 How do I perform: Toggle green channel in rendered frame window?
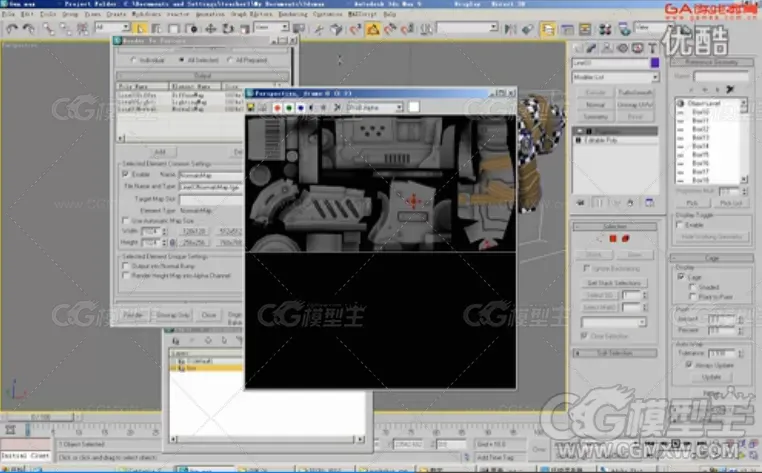[x=289, y=107]
